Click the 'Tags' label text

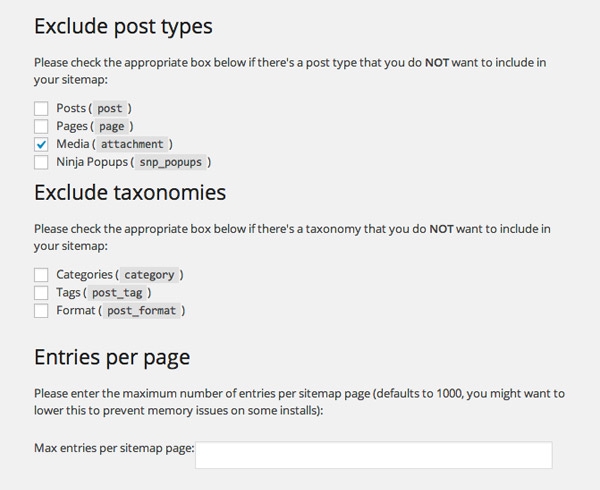point(69,293)
